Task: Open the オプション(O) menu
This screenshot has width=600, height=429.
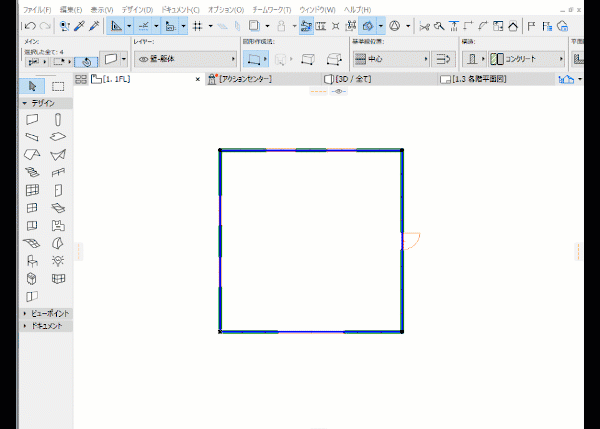Action: (226, 10)
